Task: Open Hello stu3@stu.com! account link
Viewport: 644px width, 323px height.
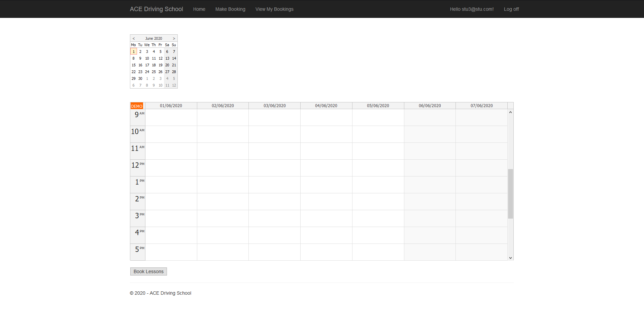Action: (x=472, y=9)
